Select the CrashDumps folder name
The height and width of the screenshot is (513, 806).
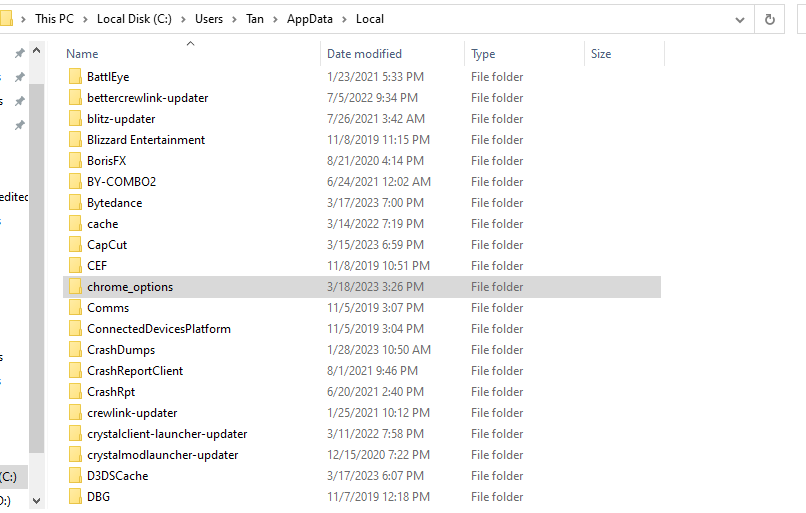click(121, 350)
